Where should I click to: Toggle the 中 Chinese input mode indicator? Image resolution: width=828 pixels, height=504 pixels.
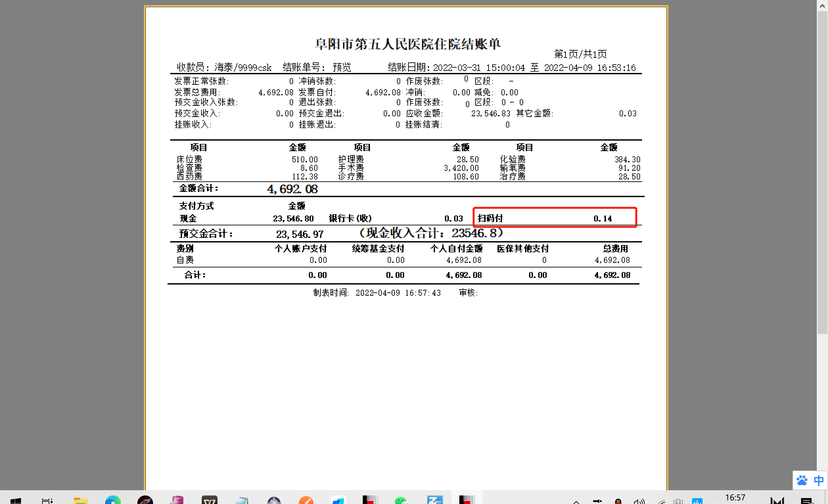(x=818, y=480)
